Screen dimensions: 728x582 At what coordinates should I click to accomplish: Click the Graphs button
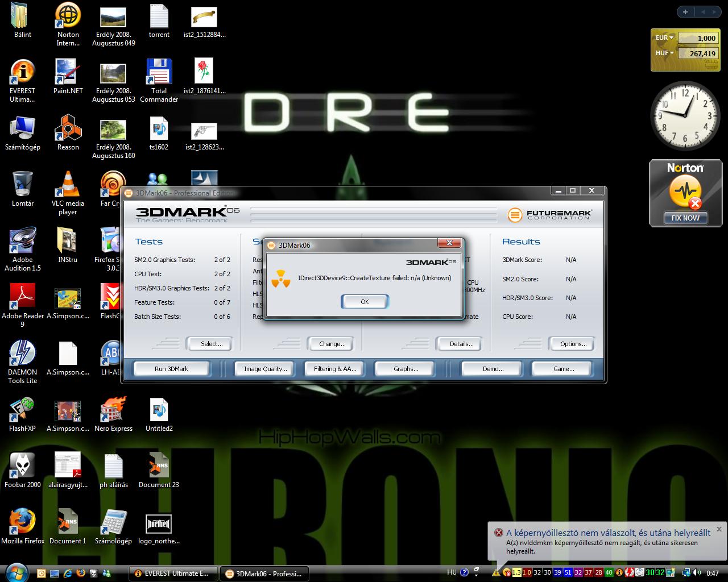(406, 369)
